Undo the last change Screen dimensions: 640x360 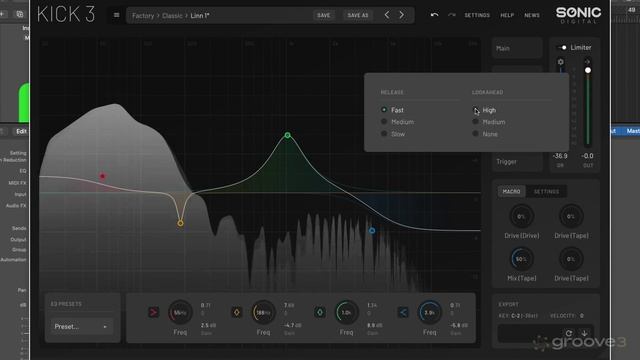[434, 15]
